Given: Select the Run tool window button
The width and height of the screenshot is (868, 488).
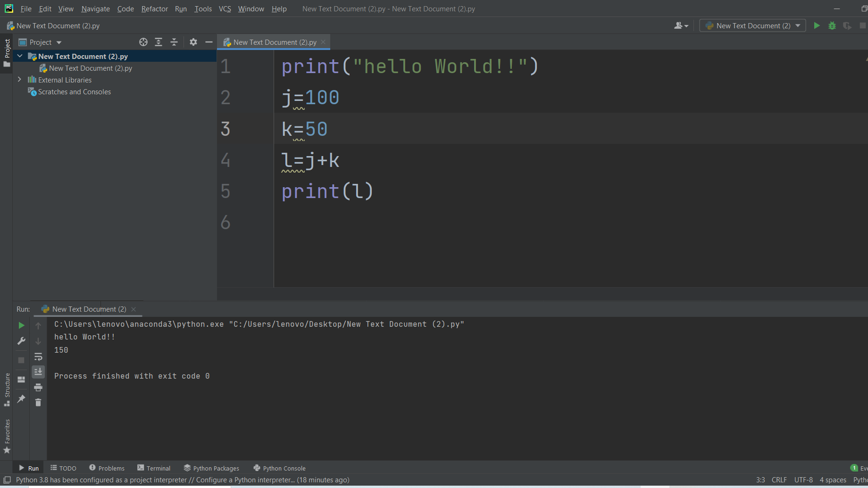Looking at the screenshot, I should click(x=29, y=468).
